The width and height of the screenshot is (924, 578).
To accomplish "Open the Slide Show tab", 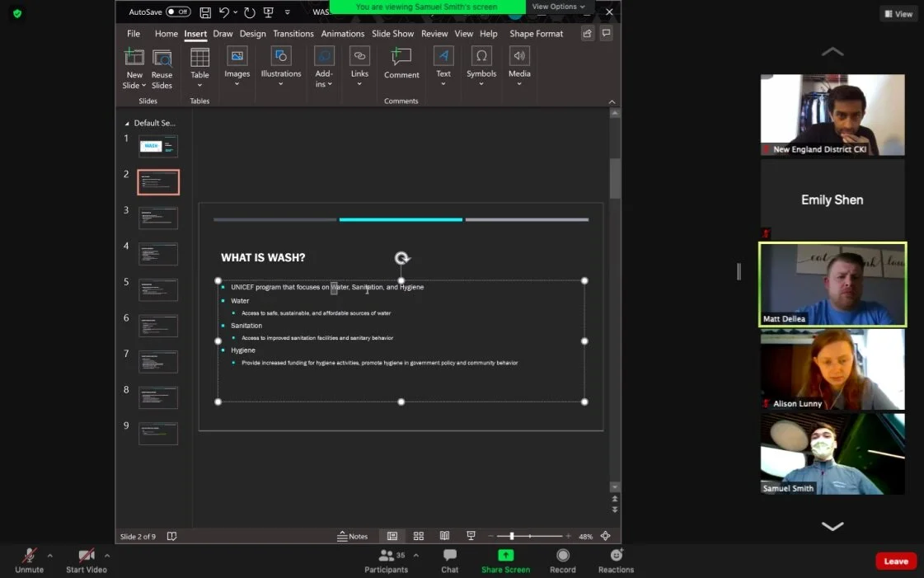I will [392, 34].
